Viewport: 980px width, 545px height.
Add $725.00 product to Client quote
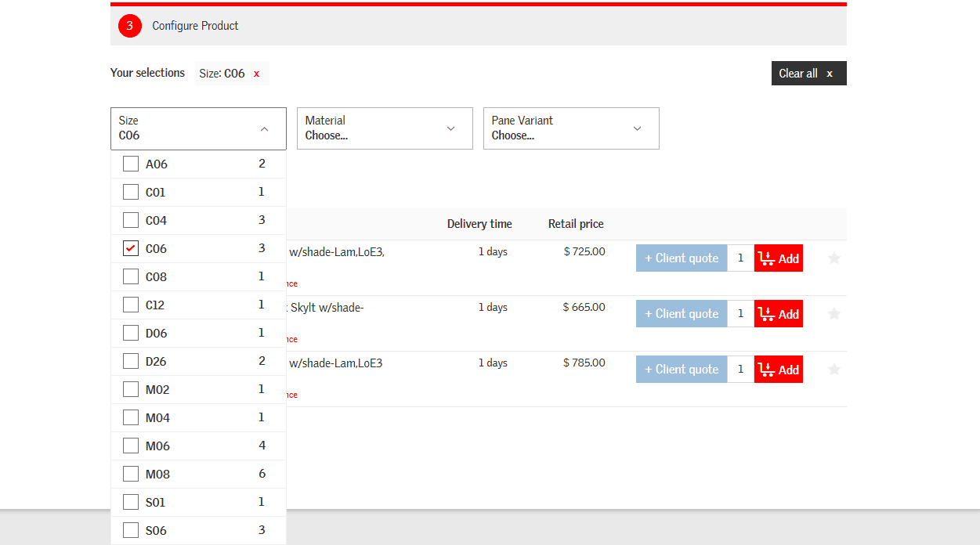click(x=682, y=258)
